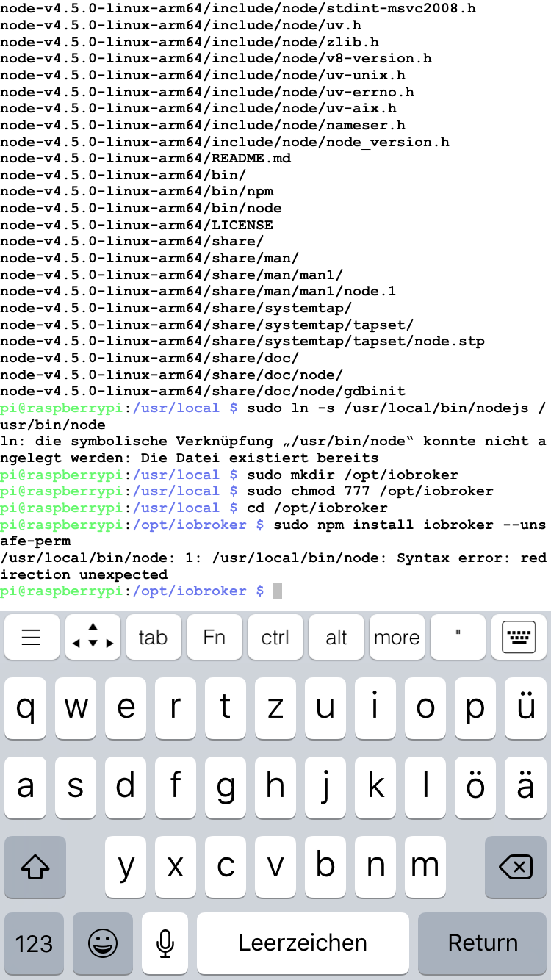Tap the letter n key
551x980 pixels.
click(375, 867)
